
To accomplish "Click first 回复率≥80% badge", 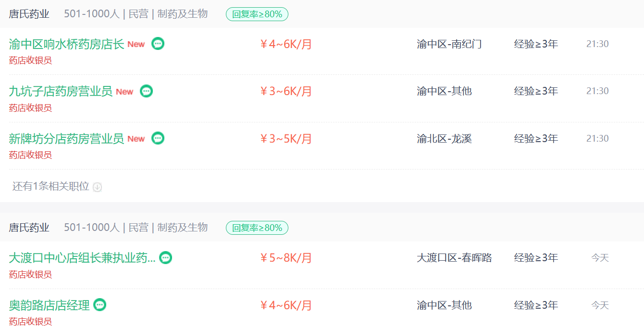I will (x=257, y=14).
